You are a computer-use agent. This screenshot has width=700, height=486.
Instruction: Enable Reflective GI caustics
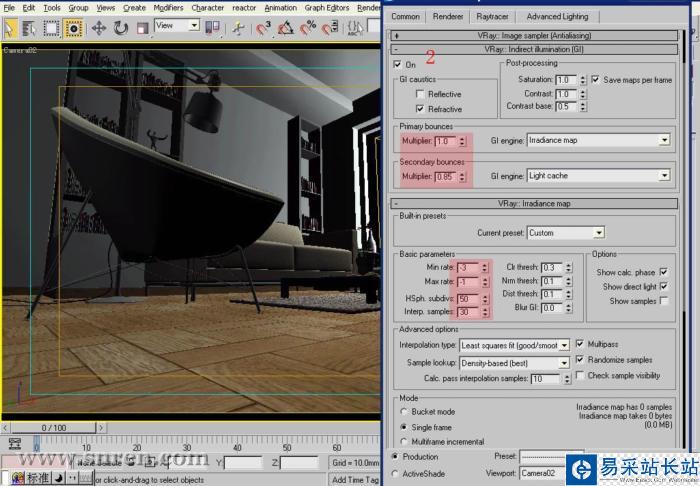[420, 94]
